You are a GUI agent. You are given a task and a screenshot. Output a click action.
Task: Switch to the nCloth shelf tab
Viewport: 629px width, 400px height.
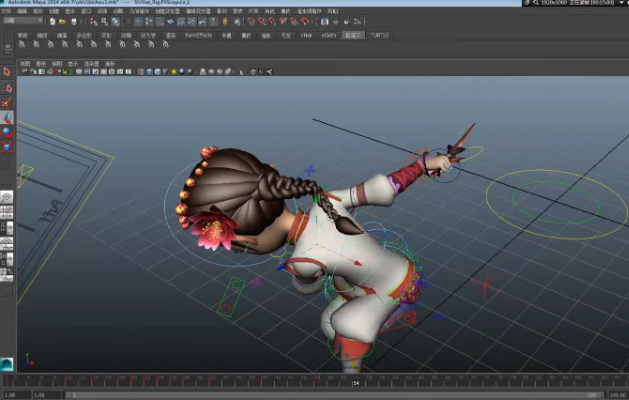pyautogui.click(x=329, y=35)
